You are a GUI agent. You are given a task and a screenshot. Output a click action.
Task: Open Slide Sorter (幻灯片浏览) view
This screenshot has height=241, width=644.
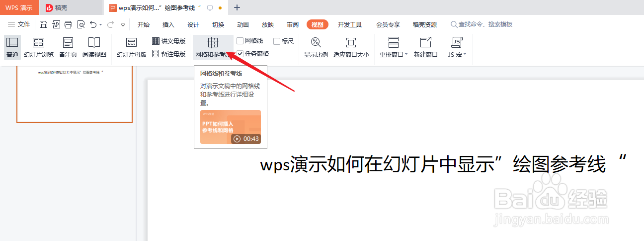(x=38, y=48)
